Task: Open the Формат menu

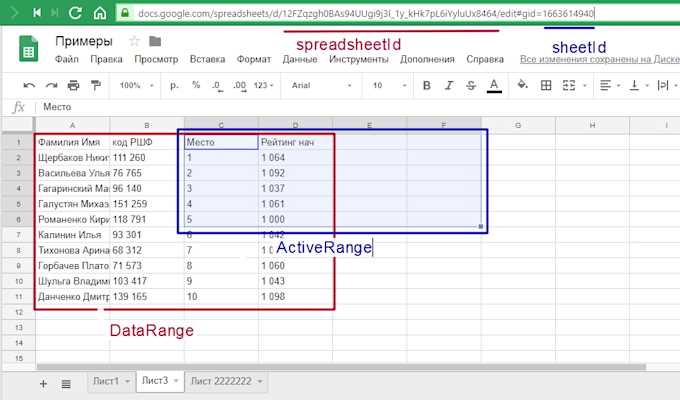Action: click(x=254, y=59)
